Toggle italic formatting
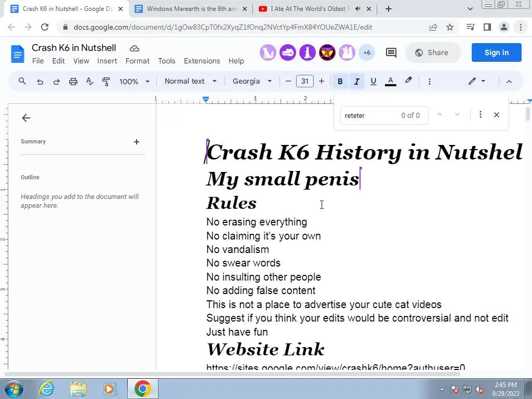The image size is (532, 399). (x=356, y=82)
